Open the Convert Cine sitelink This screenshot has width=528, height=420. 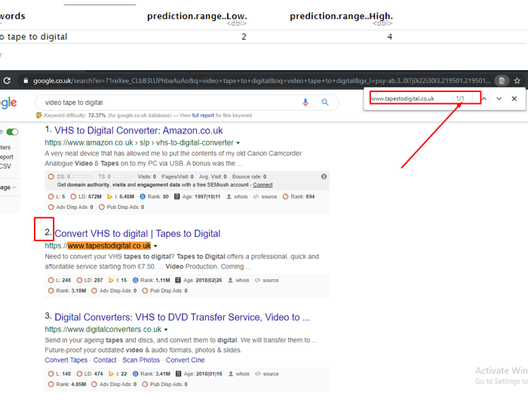click(x=186, y=360)
